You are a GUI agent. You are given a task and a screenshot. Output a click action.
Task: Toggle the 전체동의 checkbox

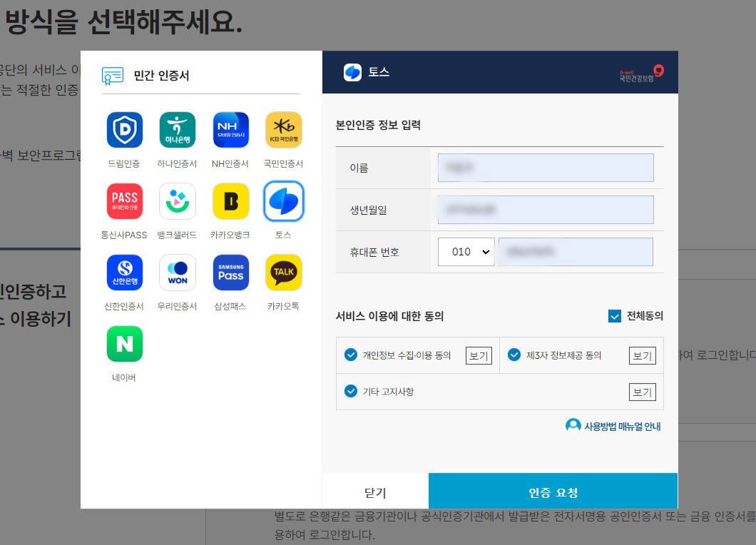(614, 317)
